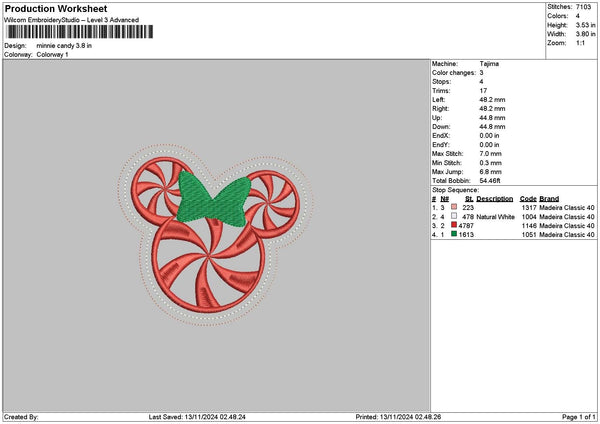Select the Min Stitch value '0.3 mm'

491,163
